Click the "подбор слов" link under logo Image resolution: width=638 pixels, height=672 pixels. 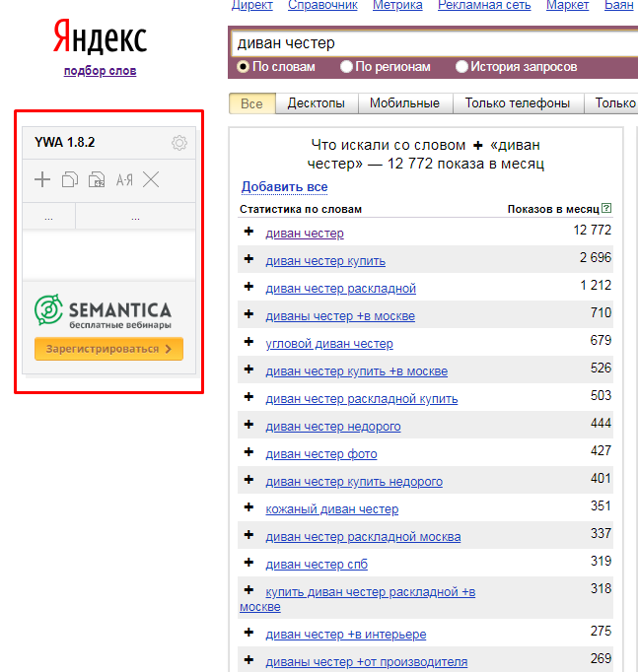click(100, 71)
